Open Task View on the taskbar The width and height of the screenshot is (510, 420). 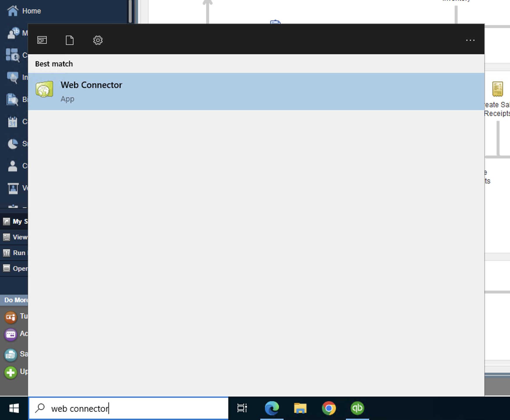pyautogui.click(x=242, y=408)
